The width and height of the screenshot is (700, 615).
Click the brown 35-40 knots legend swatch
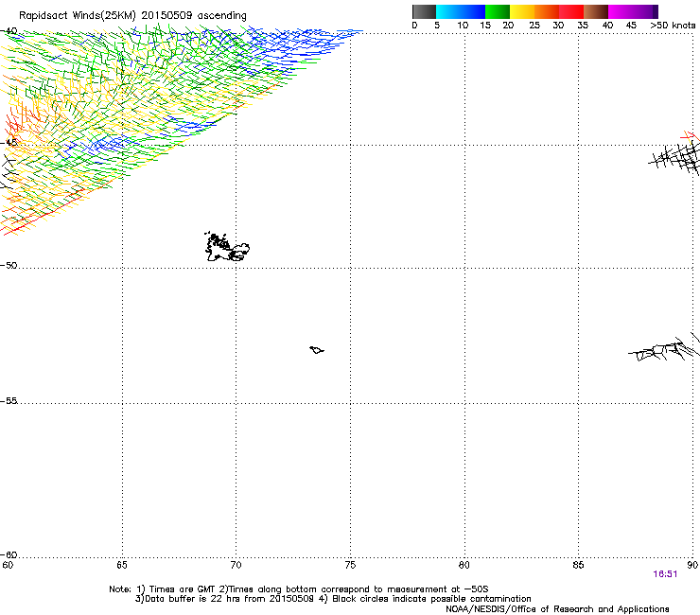point(596,11)
